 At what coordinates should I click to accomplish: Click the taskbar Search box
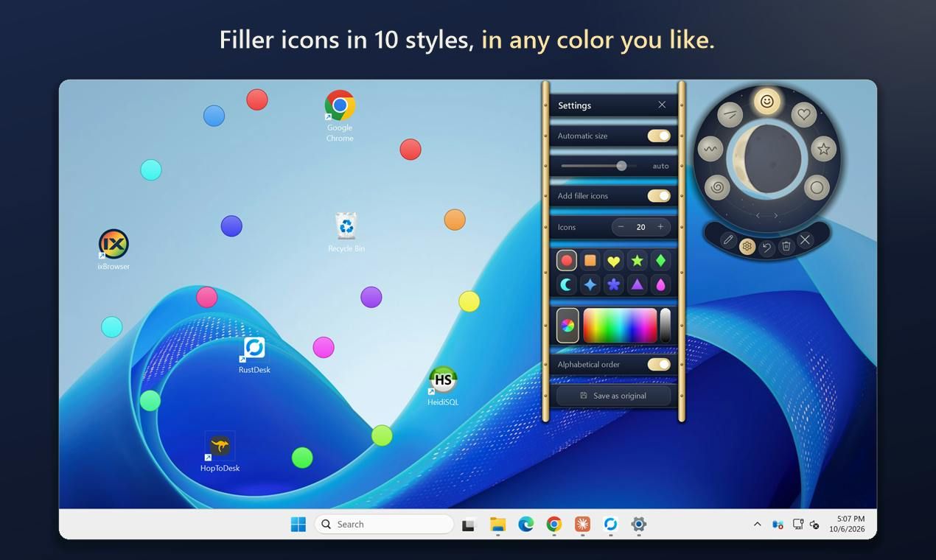click(x=384, y=524)
